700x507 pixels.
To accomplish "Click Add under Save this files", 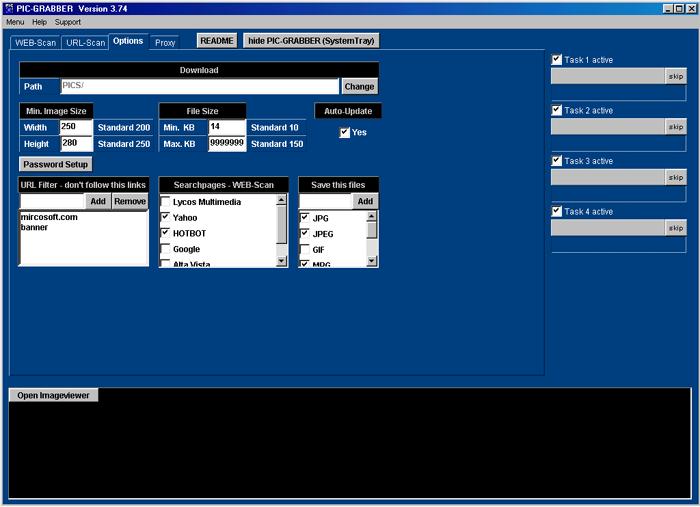I will (x=365, y=201).
